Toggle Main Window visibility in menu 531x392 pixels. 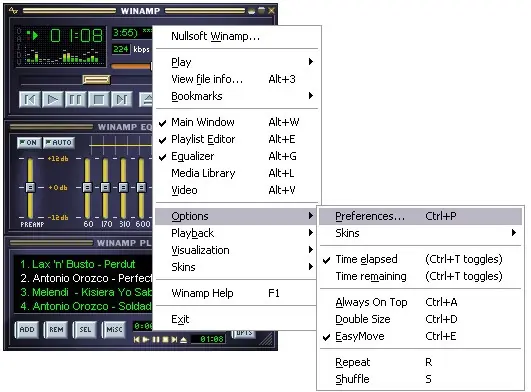(x=236, y=122)
